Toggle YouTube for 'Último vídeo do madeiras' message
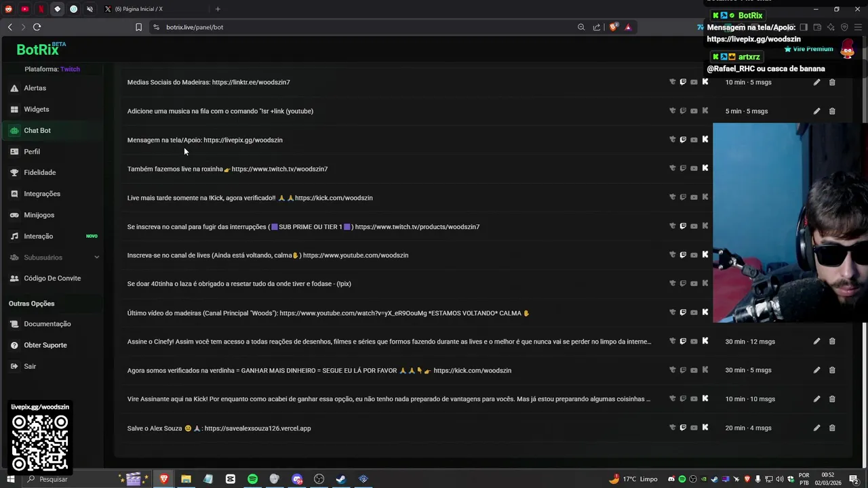 [694, 312]
